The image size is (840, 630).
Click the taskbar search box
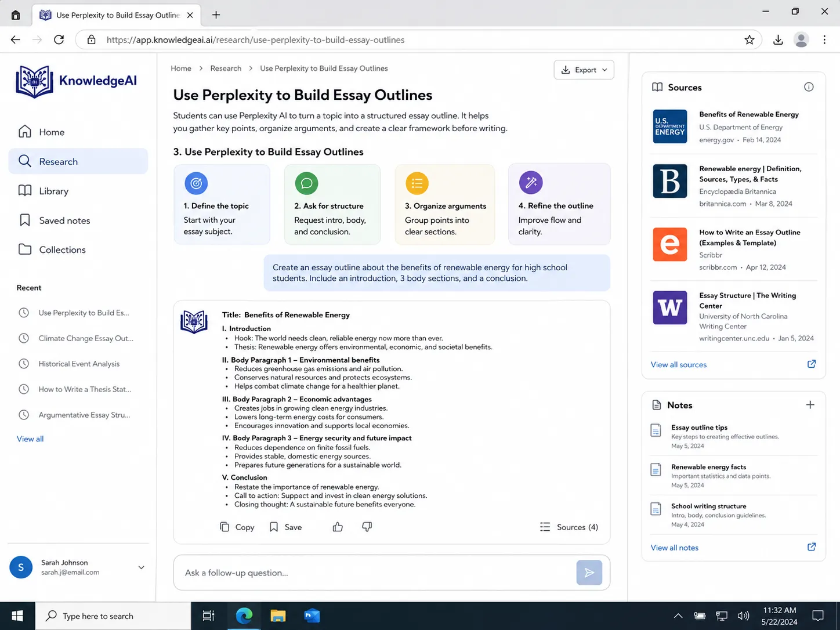tap(113, 616)
